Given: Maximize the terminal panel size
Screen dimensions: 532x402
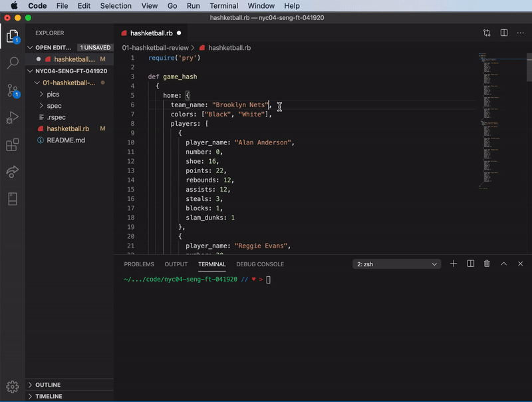Looking at the screenshot, I should 503,264.
